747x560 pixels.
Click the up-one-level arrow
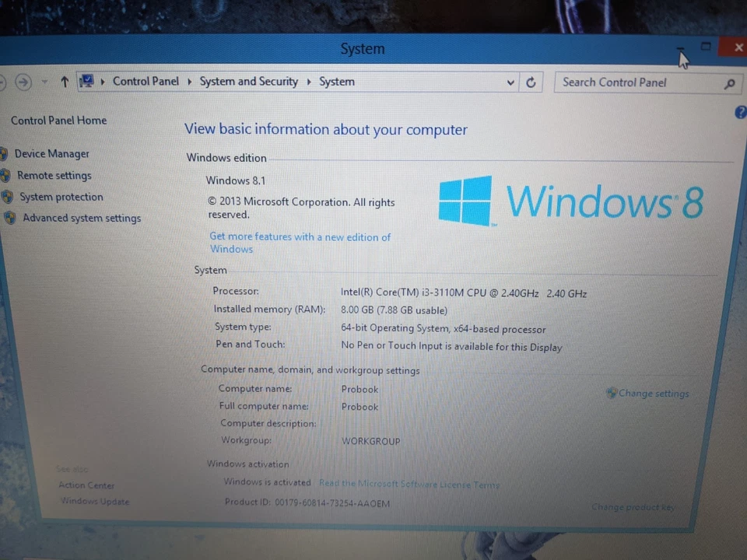coord(65,81)
